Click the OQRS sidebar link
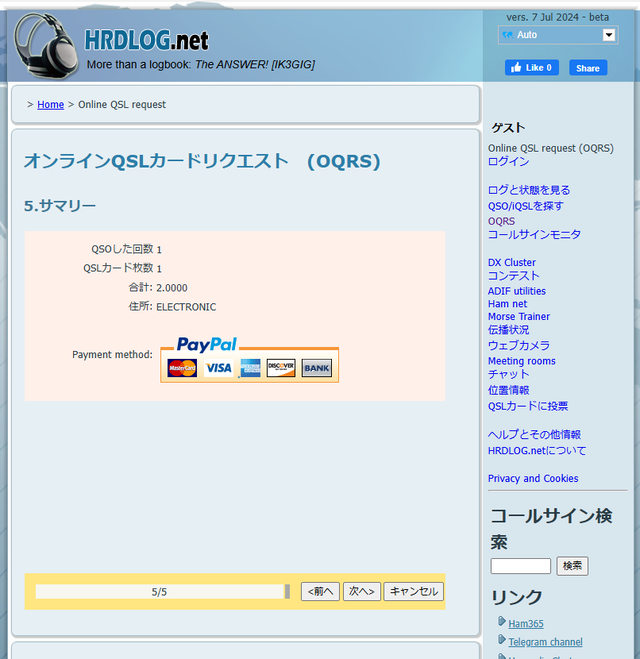 point(501,221)
